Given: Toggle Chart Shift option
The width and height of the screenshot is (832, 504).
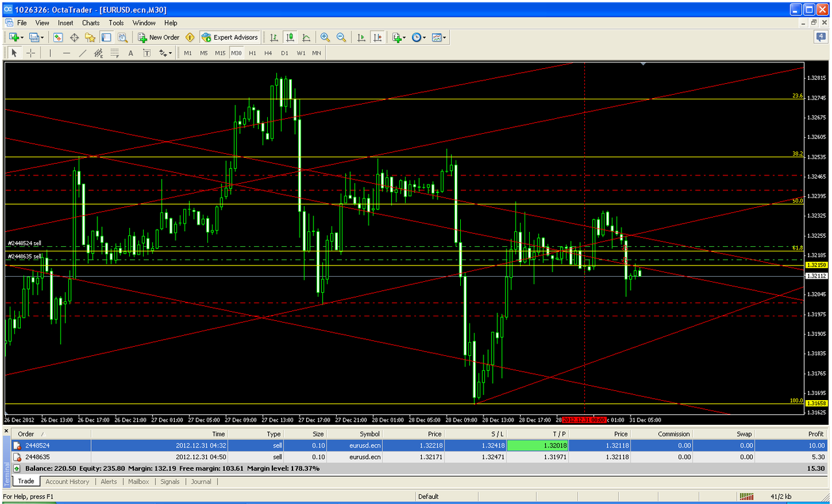Looking at the screenshot, I should (378, 37).
